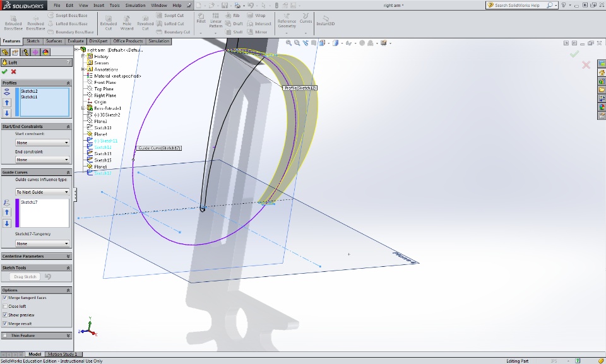Image resolution: width=606 pixels, height=364 pixels.
Task: Open the Simulation menu
Action: [x=135, y=6]
